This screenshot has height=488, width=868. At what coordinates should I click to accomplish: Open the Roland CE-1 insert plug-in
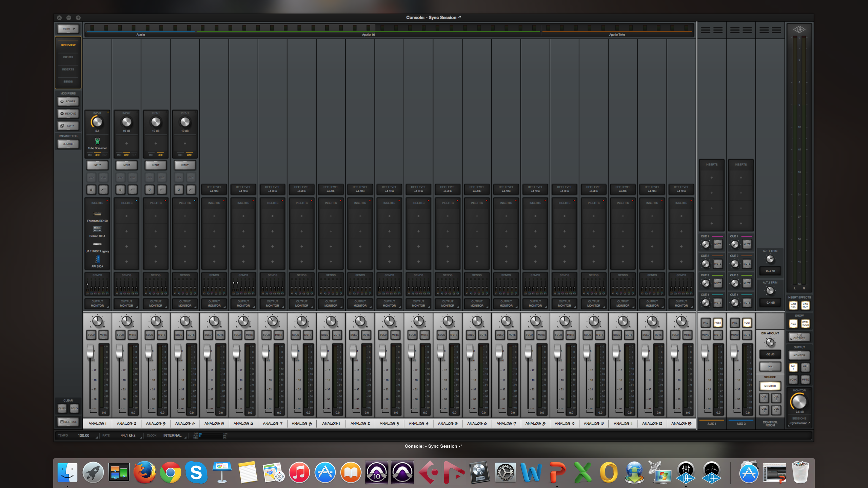(97, 231)
